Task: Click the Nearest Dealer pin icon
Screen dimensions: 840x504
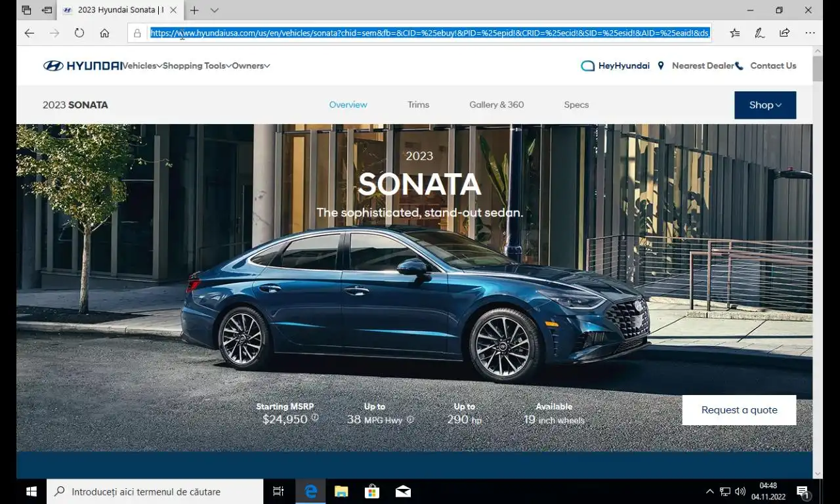Action: pyautogui.click(x=661, y=66)
